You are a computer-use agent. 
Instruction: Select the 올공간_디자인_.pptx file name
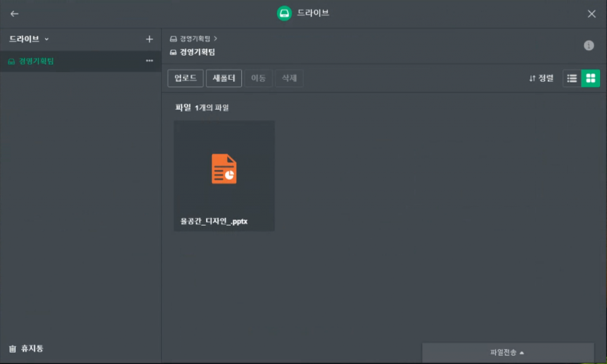coord(214,221)
